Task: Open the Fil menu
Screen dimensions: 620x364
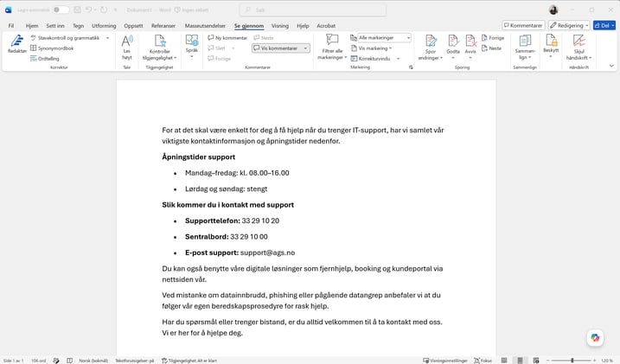Action: [x=11, y=26]
